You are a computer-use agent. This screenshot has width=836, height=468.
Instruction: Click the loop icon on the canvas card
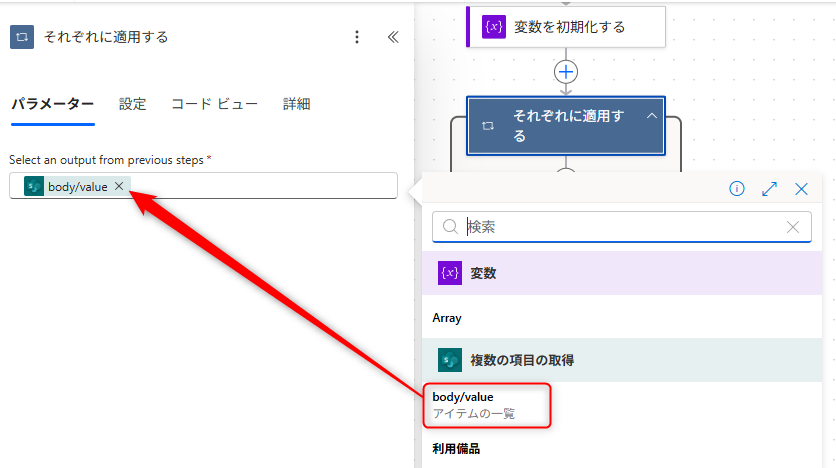[488, 126]
